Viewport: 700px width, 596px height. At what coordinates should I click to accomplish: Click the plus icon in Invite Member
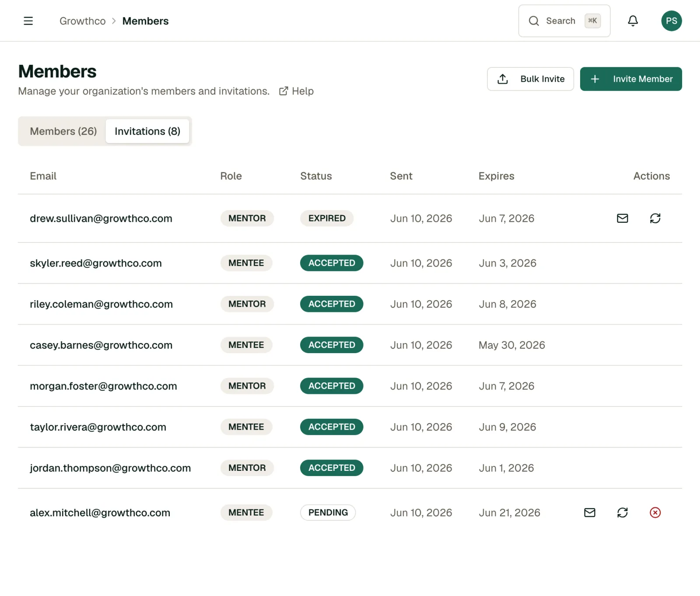point(595,79)
